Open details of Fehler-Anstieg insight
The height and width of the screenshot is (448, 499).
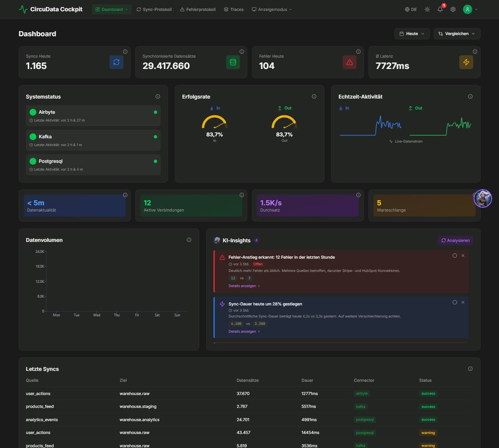[x=244, y=286]
